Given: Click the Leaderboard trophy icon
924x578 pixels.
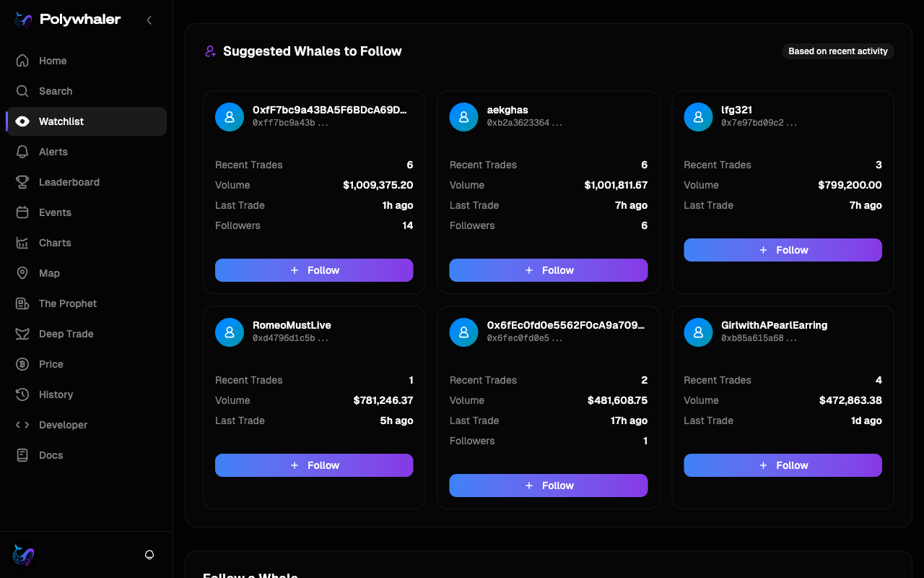Looking at the screenshot, I should (x=22, y=182).
